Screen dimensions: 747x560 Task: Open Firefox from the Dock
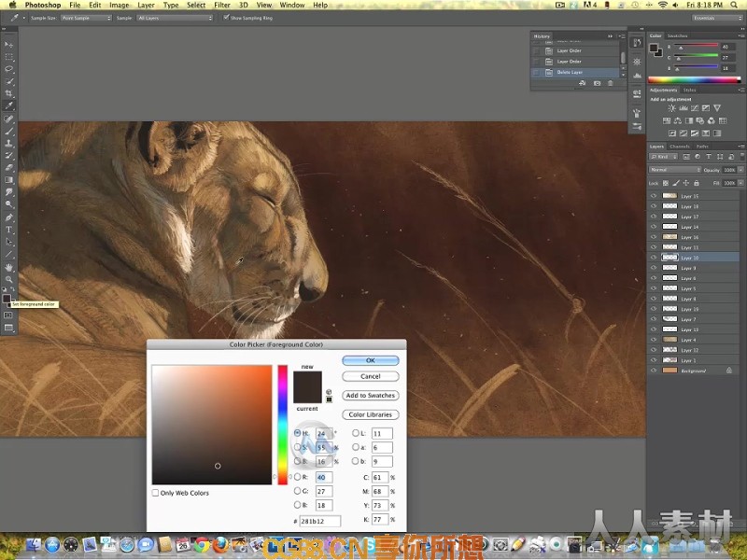pos(220,544)
